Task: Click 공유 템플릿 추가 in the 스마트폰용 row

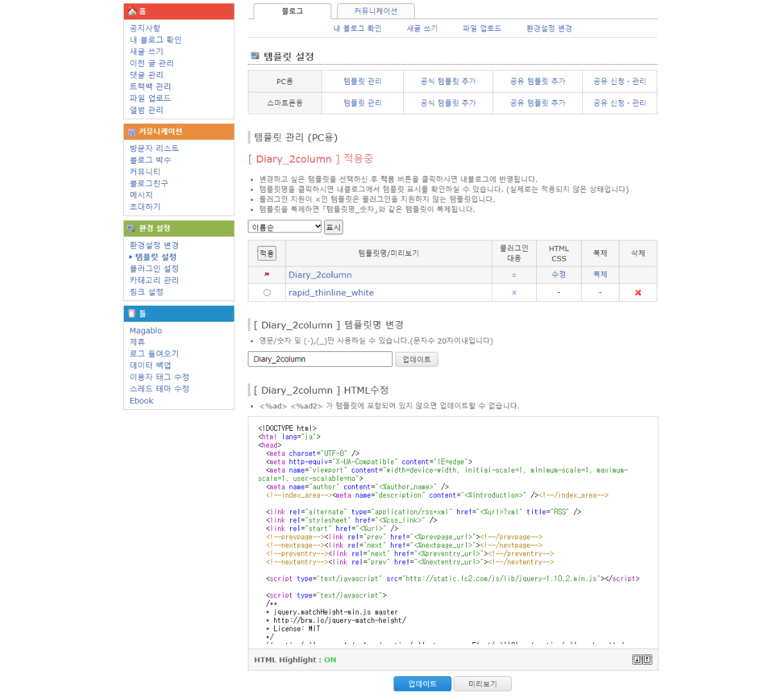Action: click(538, 103)
